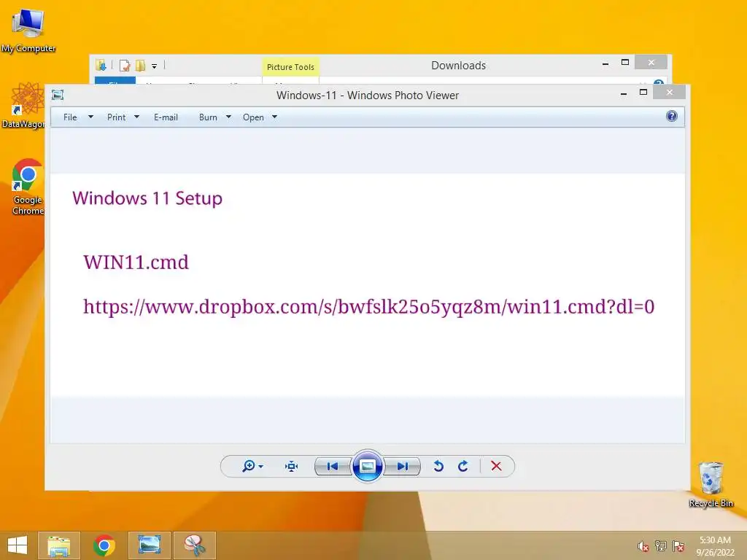Minimize the Photo Viewer window
This screenshot has height=560, width=747.
coord(624,93)
